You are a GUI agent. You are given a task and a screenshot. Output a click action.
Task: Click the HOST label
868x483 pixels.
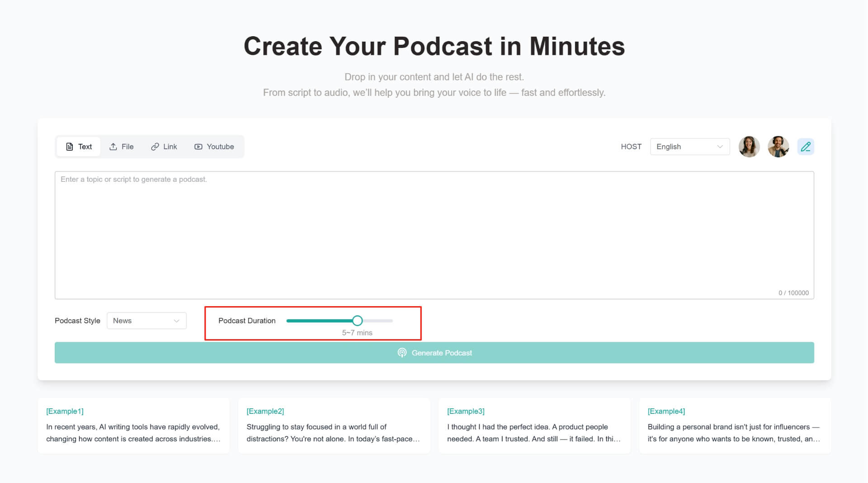631,147
